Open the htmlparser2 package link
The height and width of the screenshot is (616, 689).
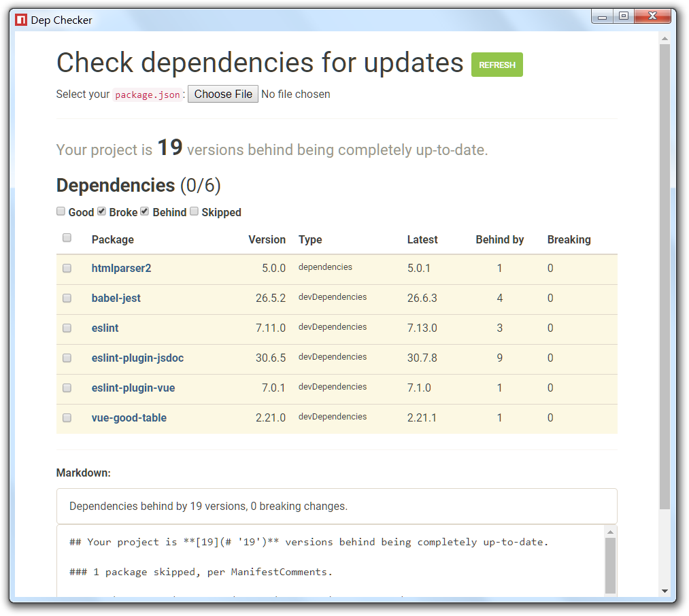coord(121,268)
